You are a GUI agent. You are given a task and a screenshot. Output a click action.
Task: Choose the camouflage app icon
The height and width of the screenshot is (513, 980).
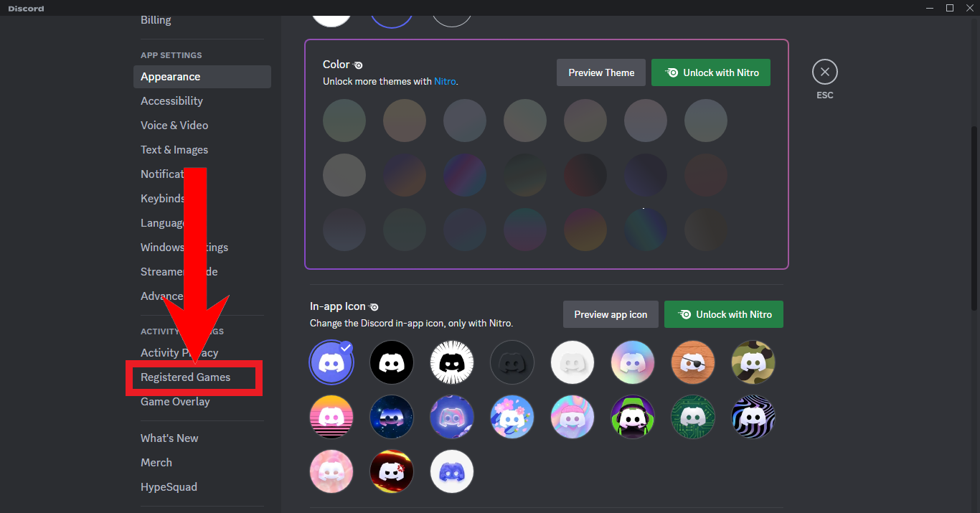[753, 362]
